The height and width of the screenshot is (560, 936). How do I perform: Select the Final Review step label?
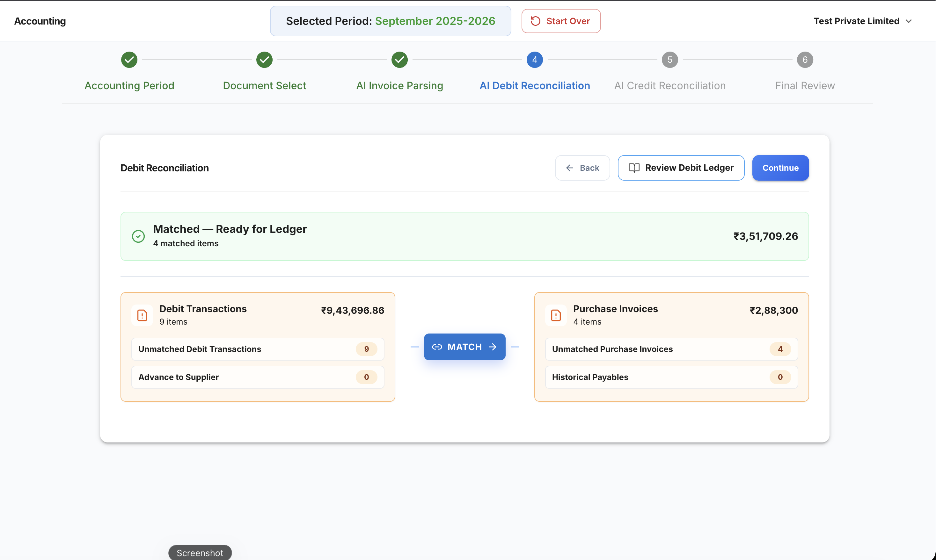pyautogui.click(x=805, y=86)
